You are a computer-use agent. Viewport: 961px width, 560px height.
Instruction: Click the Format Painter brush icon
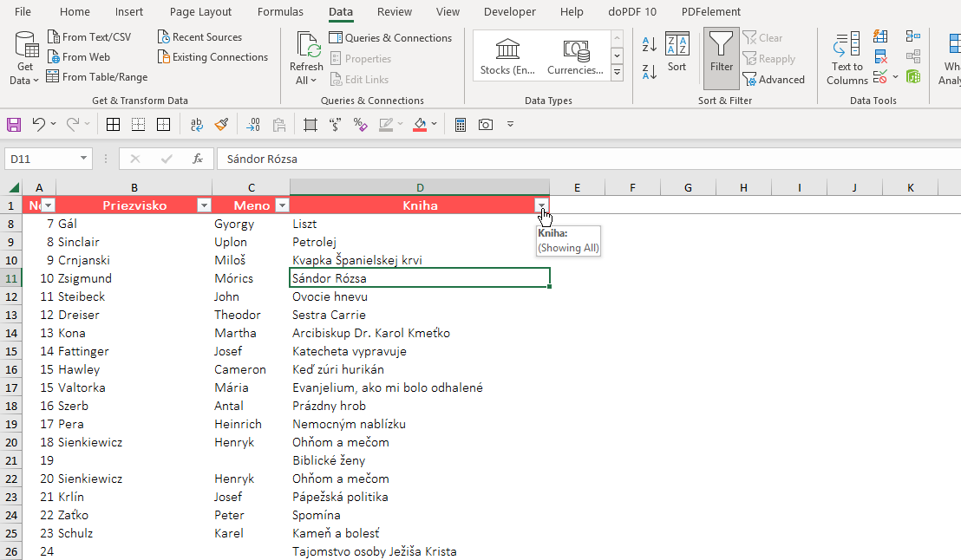[221, 125]
